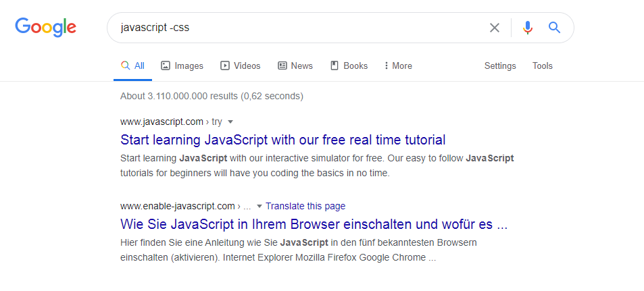
Task: Open the Books tab
Action: tap(349, 65)
